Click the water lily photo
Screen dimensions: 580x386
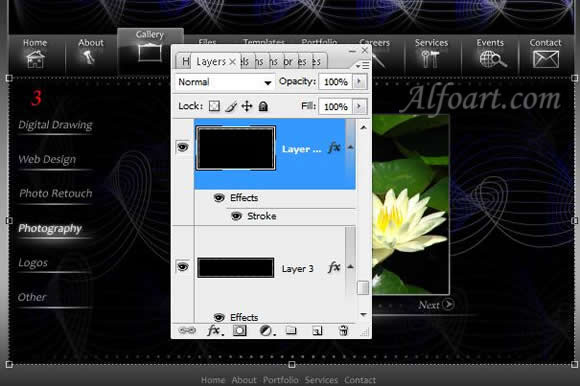pos(411,204)
